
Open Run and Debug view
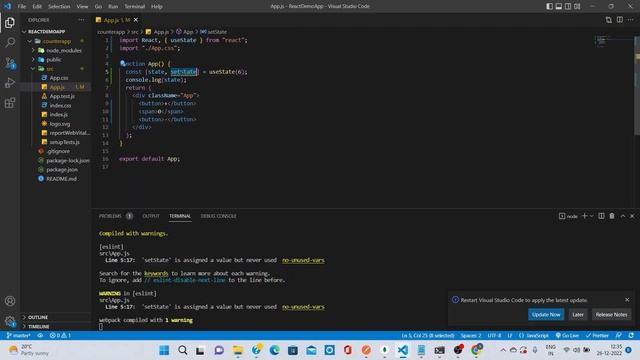pyautogui.click(x=10, y=83)
